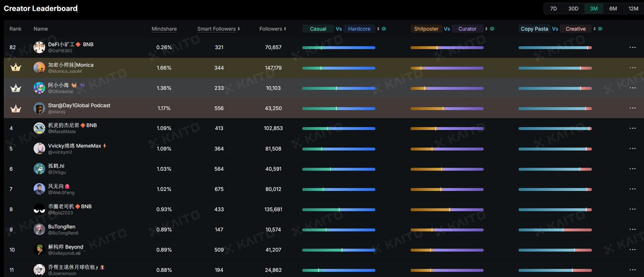Open more options for 乔帮主 Joensmoon row
Screen dimensions: 644x277
pyautogui.click(x=632, y=269)
